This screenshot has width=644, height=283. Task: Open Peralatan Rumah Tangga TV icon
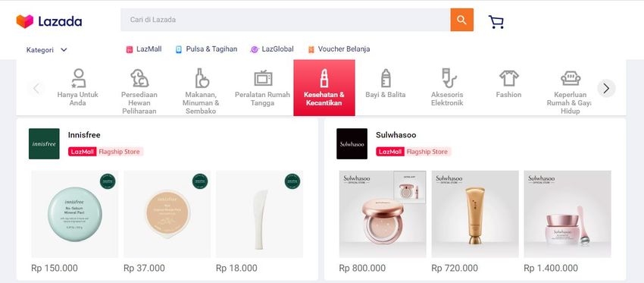click(263, 78)
